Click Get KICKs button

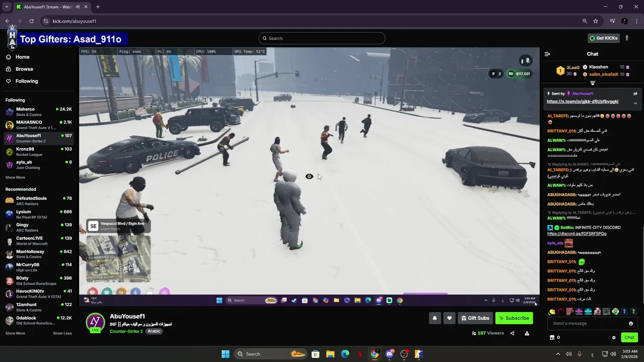click(x=603, y=38)
